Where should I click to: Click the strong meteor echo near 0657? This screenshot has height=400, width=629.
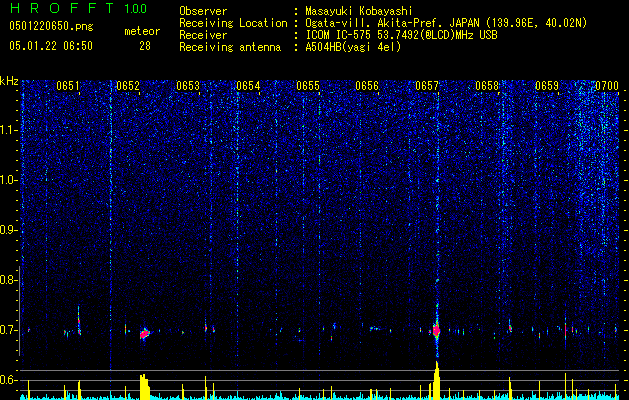click(x=436, y=331)
